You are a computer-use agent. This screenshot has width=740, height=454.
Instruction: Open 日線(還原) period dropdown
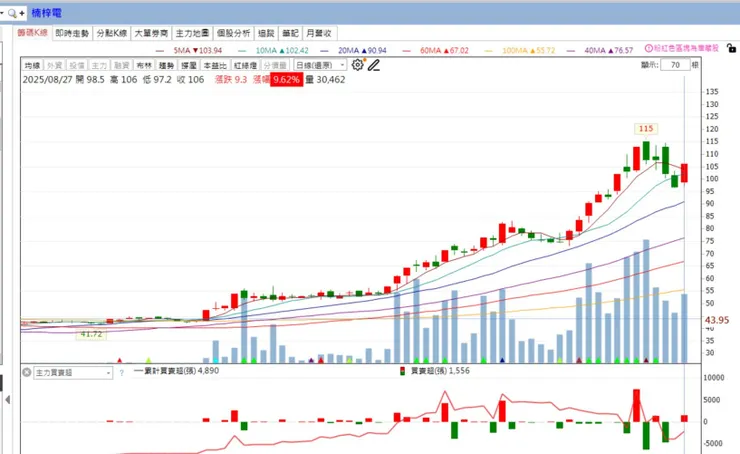click(320, 65)
